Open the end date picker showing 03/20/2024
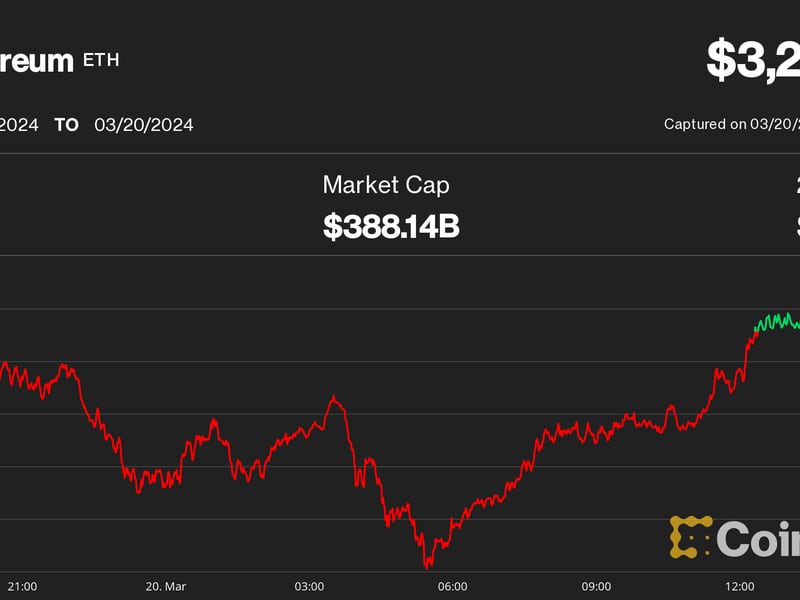The width and height of the screenshot is (800, 600). (143, 125)
